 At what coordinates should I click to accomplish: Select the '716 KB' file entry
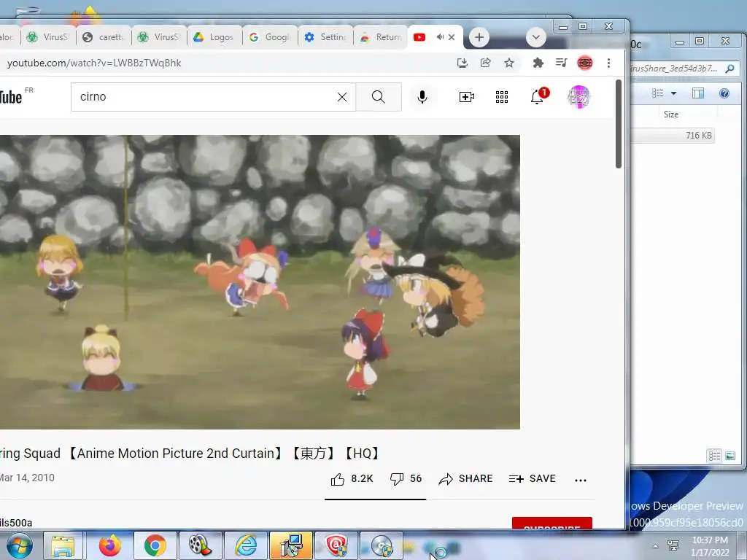coord(673,136)
